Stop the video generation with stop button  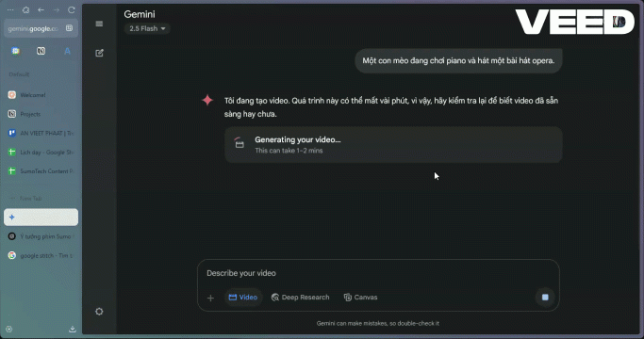point(545,298)
